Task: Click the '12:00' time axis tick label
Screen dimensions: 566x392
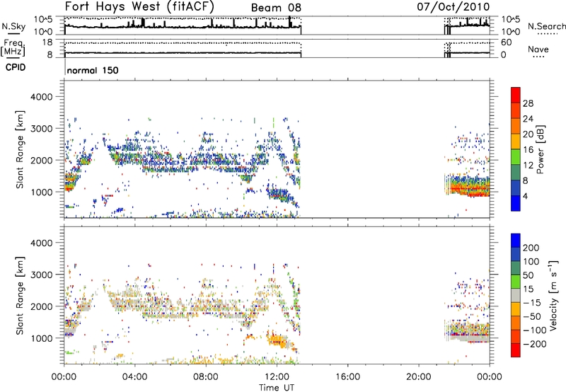Action: 277,377
